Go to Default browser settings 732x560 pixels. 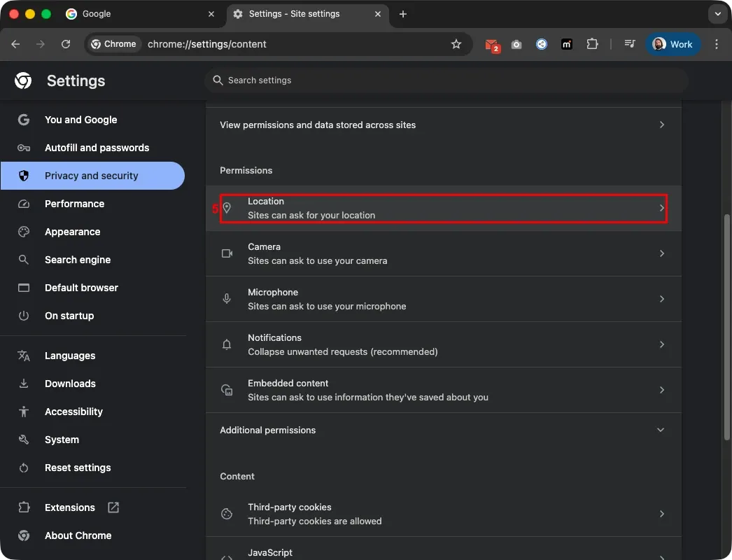[x=92, y=288]
